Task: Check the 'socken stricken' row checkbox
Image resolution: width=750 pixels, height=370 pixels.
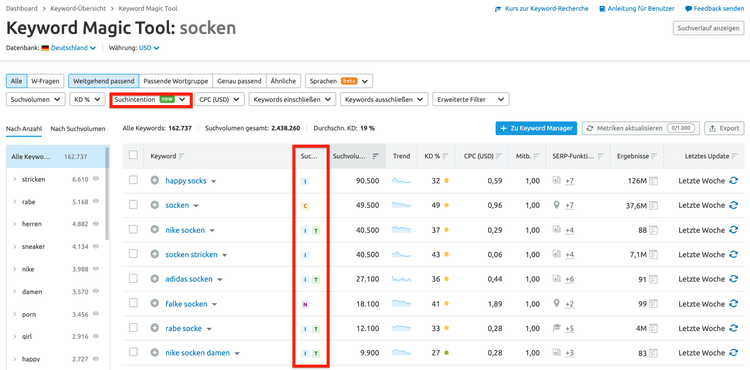Action: [x=133, y=254]
